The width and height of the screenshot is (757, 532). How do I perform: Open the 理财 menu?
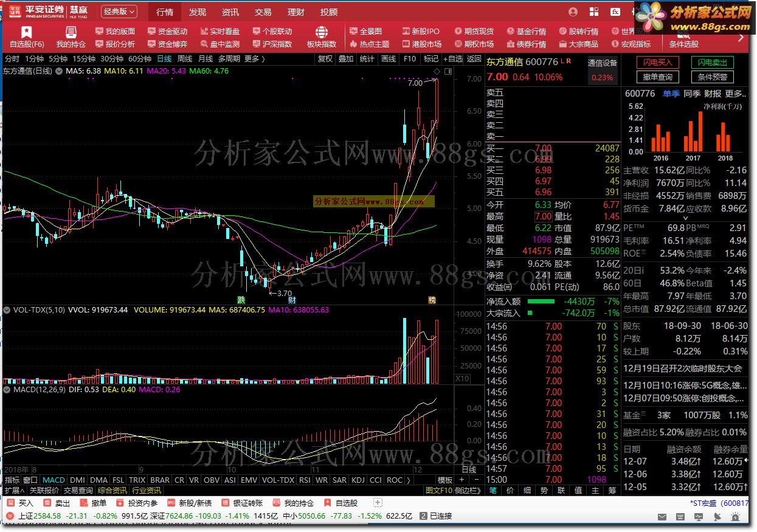tap(296, 12)
